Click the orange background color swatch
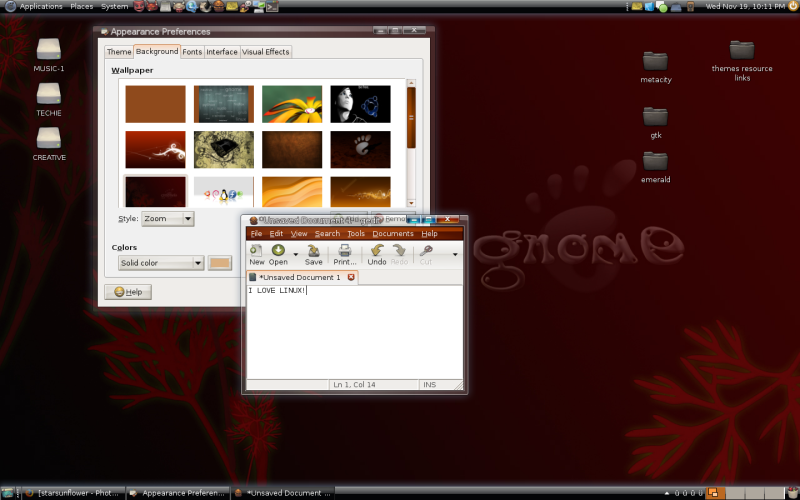Screen dimensions: 800x500 219,263
